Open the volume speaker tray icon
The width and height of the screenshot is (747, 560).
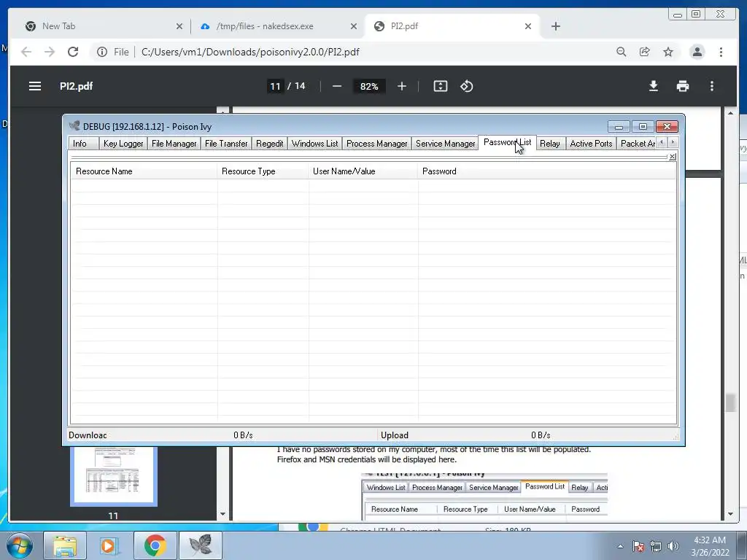(673, 546)
